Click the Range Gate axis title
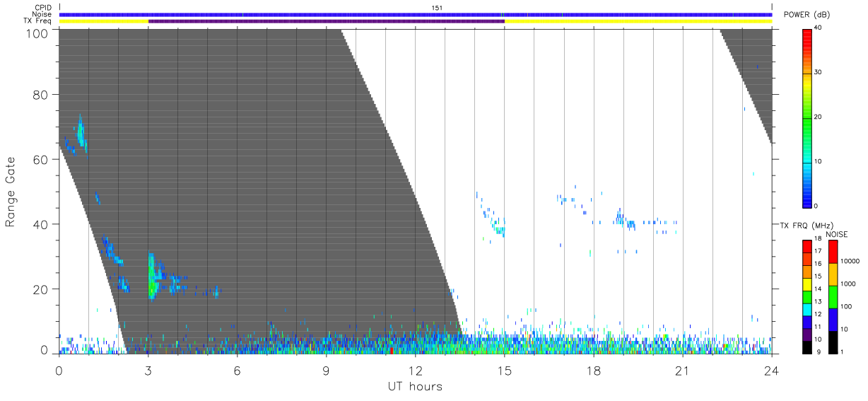The height and width of the screenshot is (401, 868). pos(11,191)
